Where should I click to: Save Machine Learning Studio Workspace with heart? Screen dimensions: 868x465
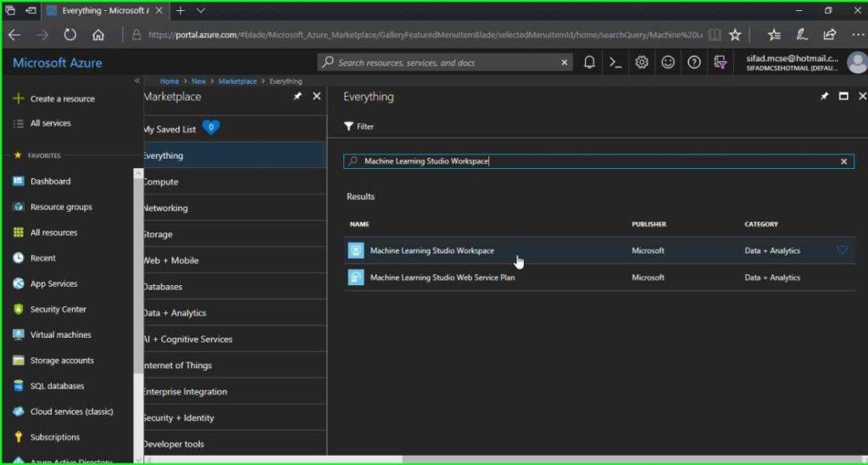coord(842,250)
